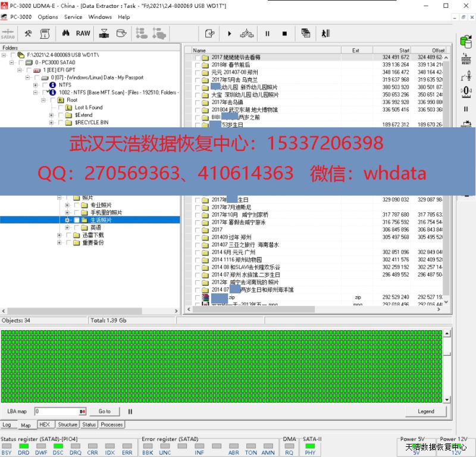Tick the $RECYCLE.BIN folder checkbox
476x457 pixels.
click(x=61, y=123)
